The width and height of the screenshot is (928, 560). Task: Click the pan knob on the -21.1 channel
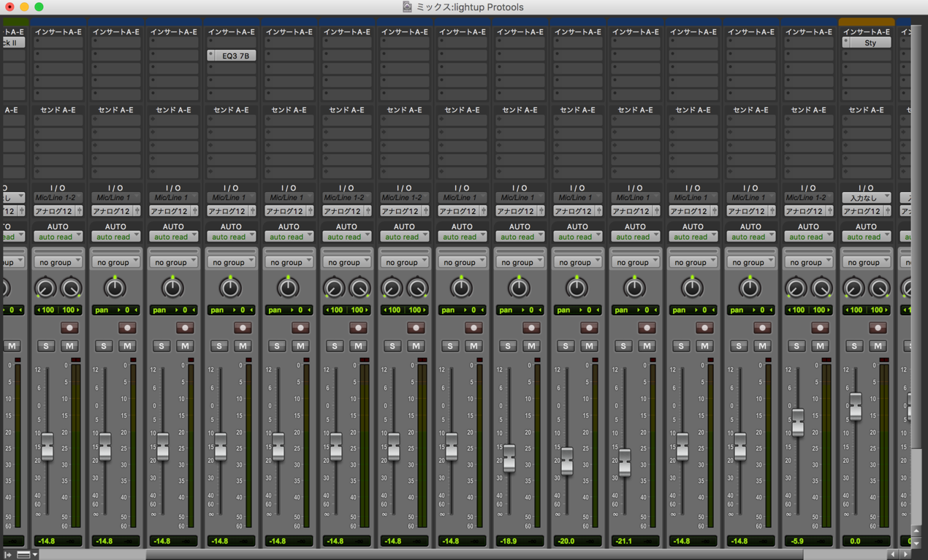(x=634, y=288)
